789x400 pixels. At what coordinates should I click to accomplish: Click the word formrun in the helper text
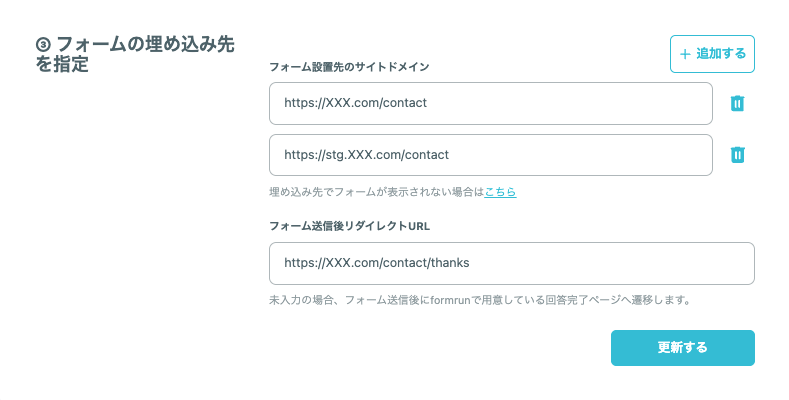pyautogui.click(x=450, y=300)
